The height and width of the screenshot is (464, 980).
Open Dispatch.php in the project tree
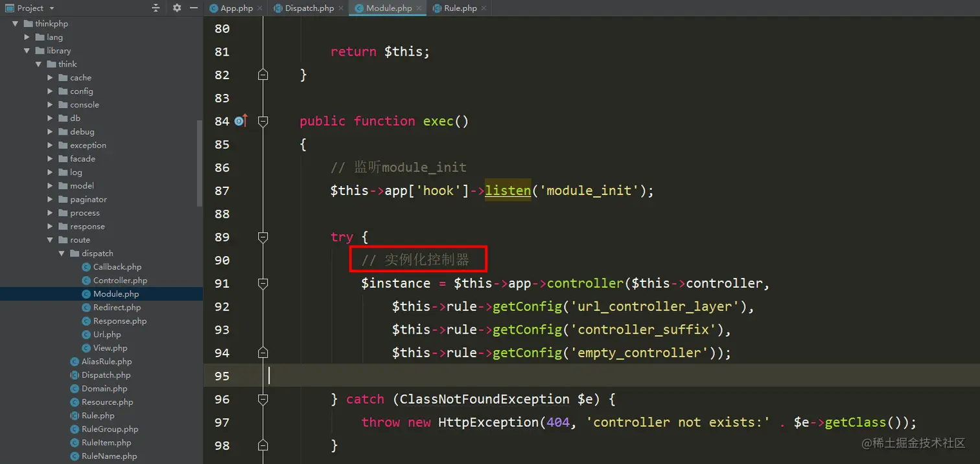tap(100, 375)
